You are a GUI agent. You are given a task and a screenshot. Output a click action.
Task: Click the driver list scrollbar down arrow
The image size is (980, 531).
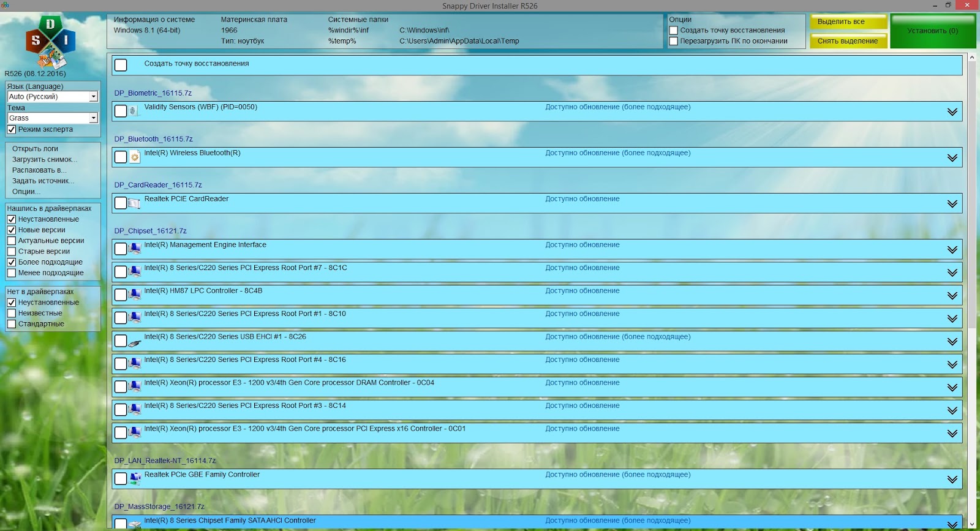(972, 525)
